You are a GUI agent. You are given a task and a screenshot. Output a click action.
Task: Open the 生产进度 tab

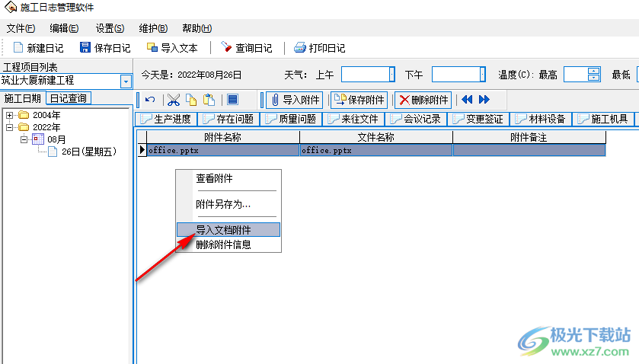pos(166,119)
